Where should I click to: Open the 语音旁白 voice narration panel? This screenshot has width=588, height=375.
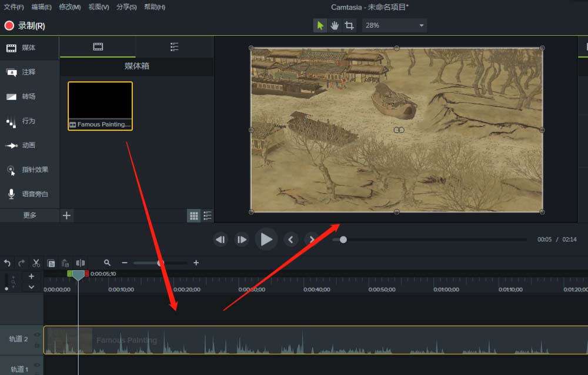29,194
